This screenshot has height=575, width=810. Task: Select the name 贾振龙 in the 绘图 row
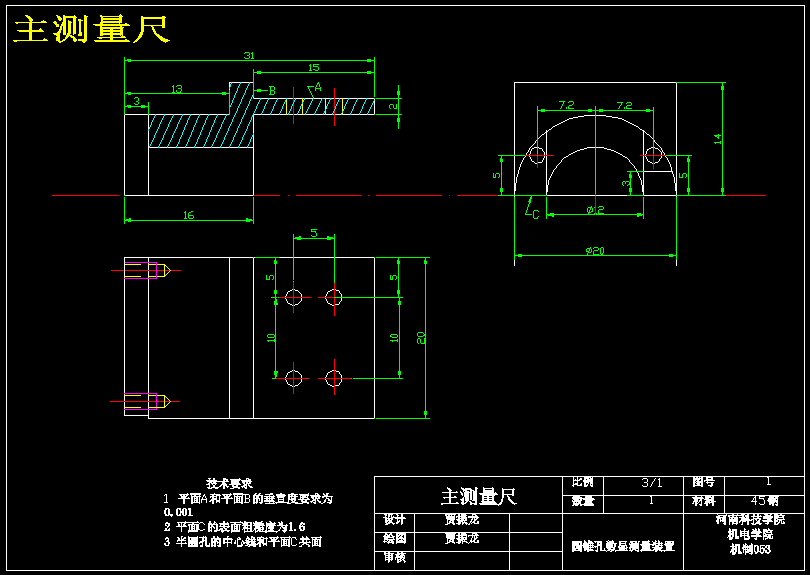tap(462, 539)
